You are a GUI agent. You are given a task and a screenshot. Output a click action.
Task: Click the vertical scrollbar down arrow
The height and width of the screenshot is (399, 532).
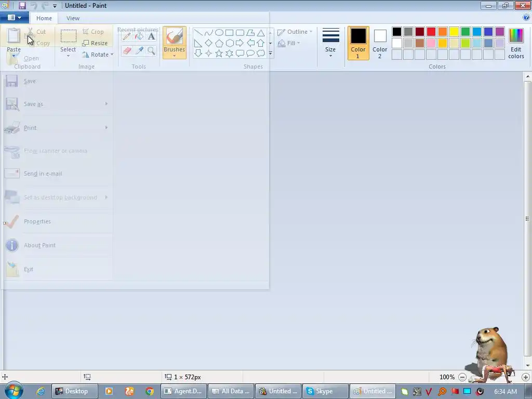point(528,366)
